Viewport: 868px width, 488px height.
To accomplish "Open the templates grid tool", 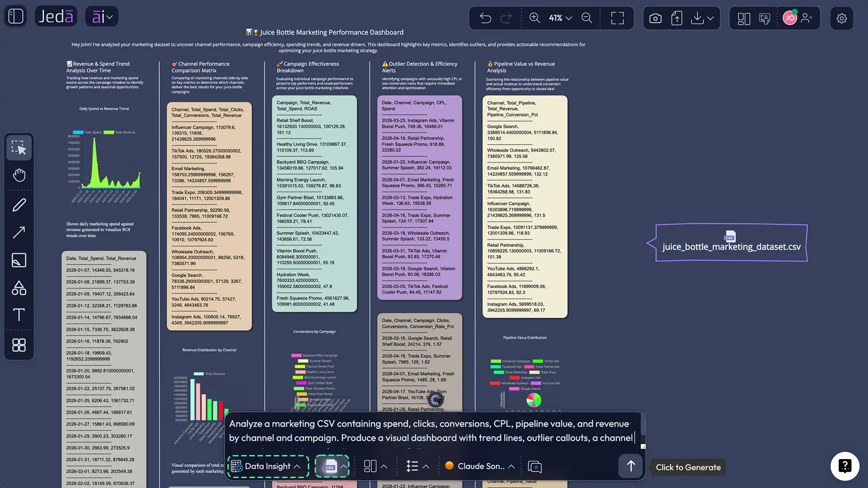I will point(19,345).
